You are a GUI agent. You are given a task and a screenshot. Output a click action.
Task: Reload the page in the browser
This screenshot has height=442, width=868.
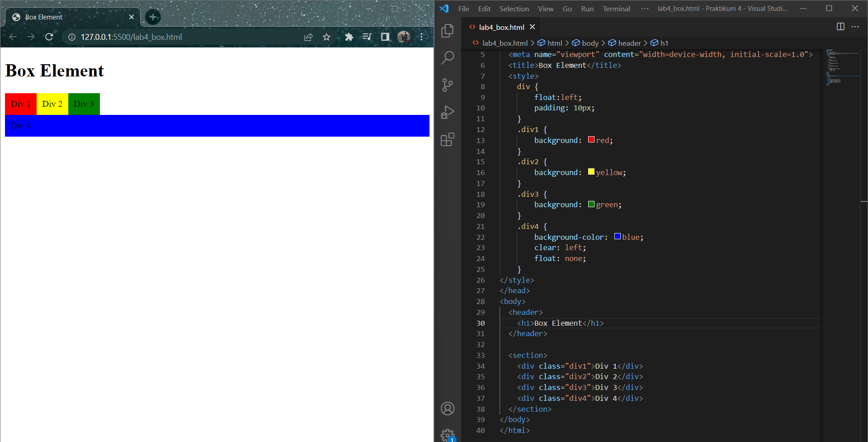coord(49,37)
